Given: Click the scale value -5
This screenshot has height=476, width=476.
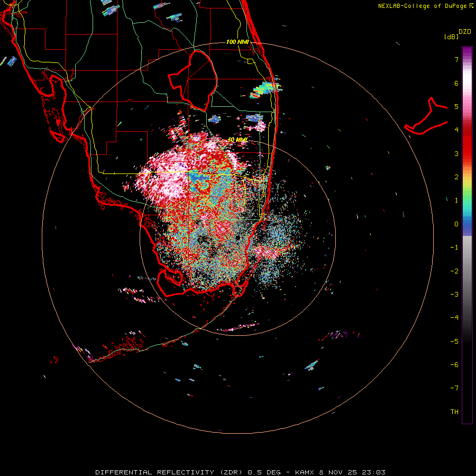Looking at the screenshot, I should (x=454, y=342).
